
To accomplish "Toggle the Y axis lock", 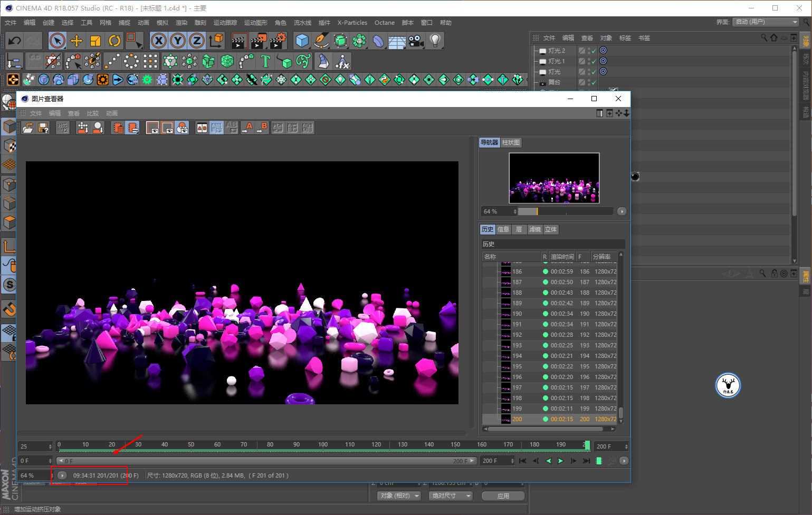I will coord(178,41).
